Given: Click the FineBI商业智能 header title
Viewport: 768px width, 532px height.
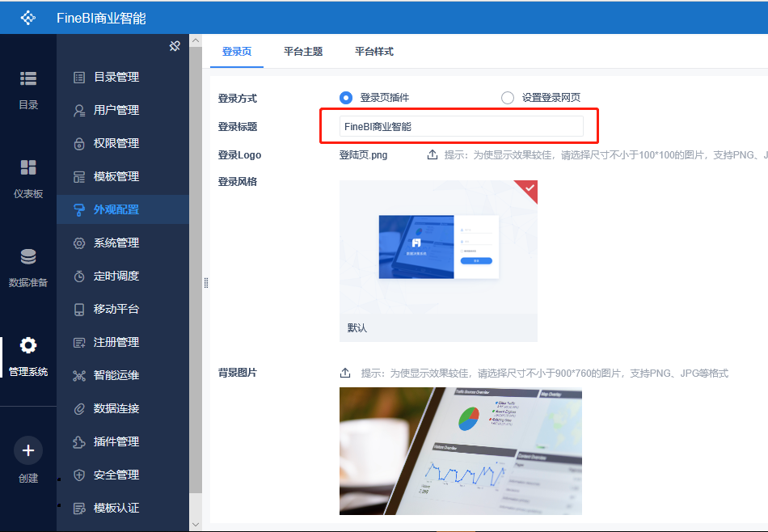Looking at the screenshot, I should point(101,18).
